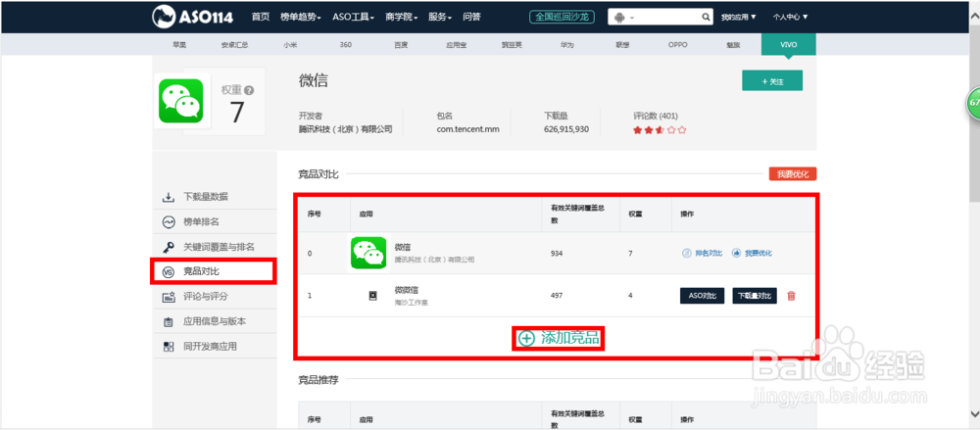The width and height of the screenshot is (980, 430).
Task: Switch to the 应用宝 store tab
Action: (456, 45)
